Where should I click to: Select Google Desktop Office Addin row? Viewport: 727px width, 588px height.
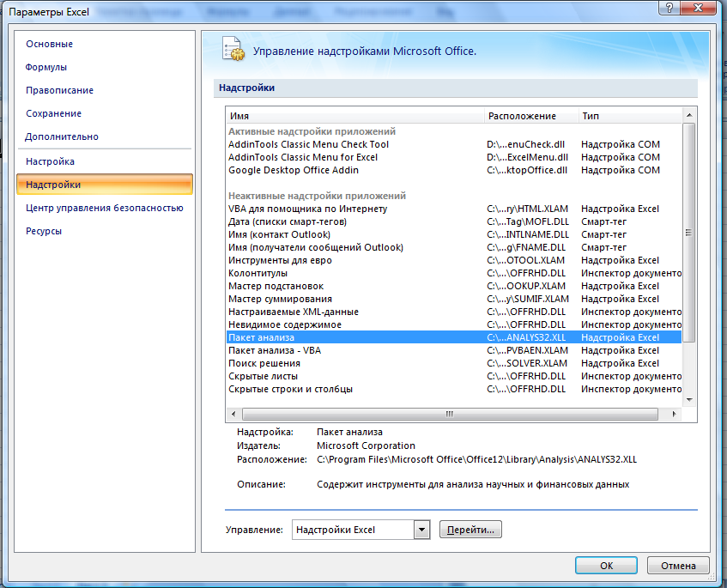[454, 170]
